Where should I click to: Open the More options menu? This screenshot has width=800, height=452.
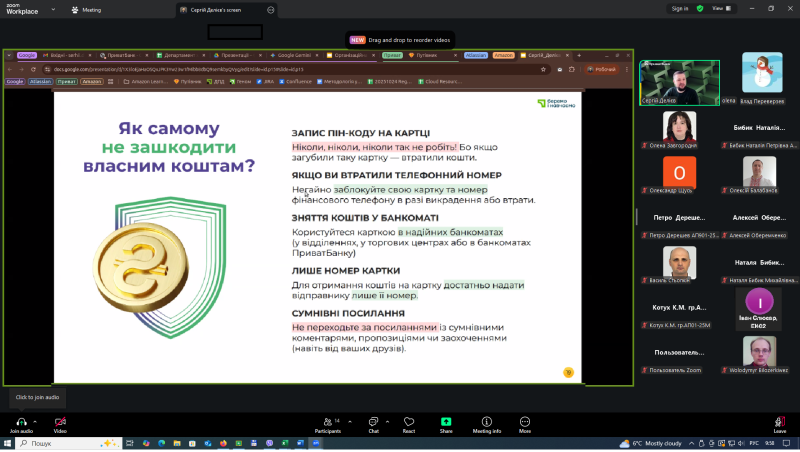525,422
